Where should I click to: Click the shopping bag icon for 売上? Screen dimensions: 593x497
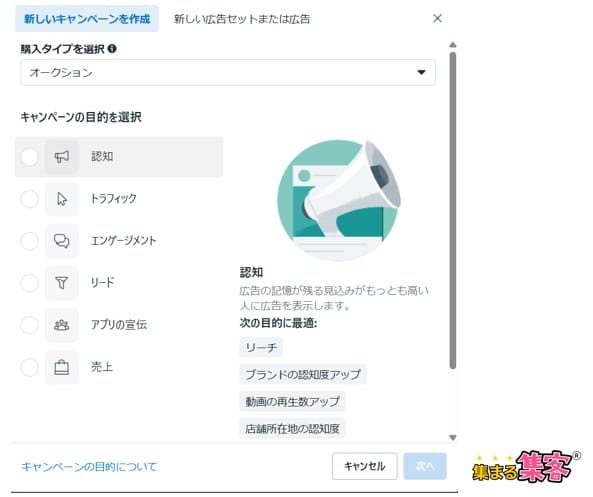pyautogui.click(x=62, y=367)
